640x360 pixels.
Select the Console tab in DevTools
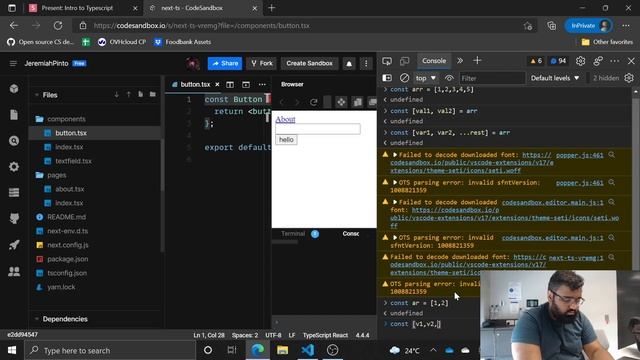[x=434, y=61]
